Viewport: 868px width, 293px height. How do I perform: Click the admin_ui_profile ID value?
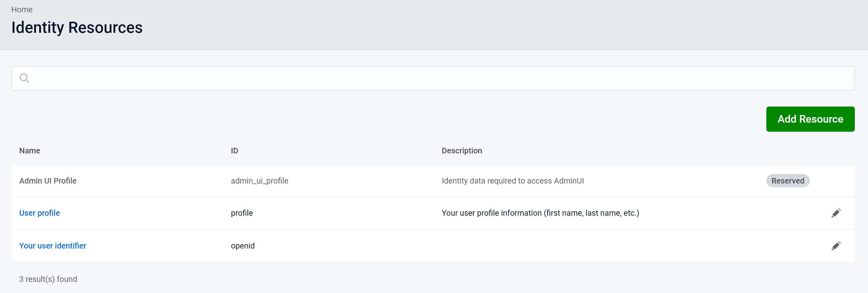pos(259,181)
